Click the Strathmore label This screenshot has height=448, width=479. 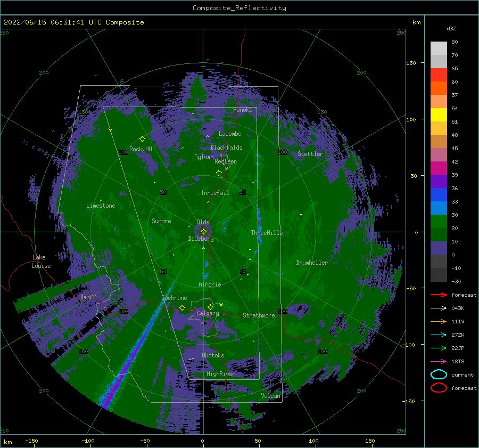point(259,315)
